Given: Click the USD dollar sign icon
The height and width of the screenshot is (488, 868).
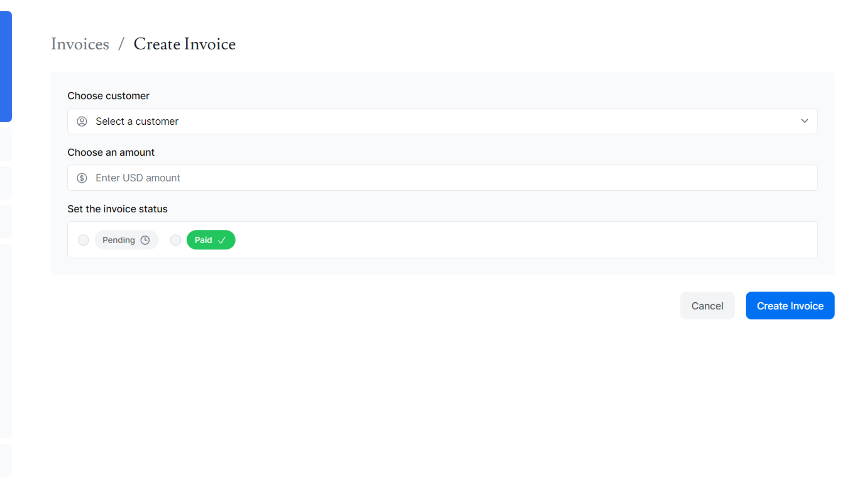Looking at the screenshot, I should point(82,178).
